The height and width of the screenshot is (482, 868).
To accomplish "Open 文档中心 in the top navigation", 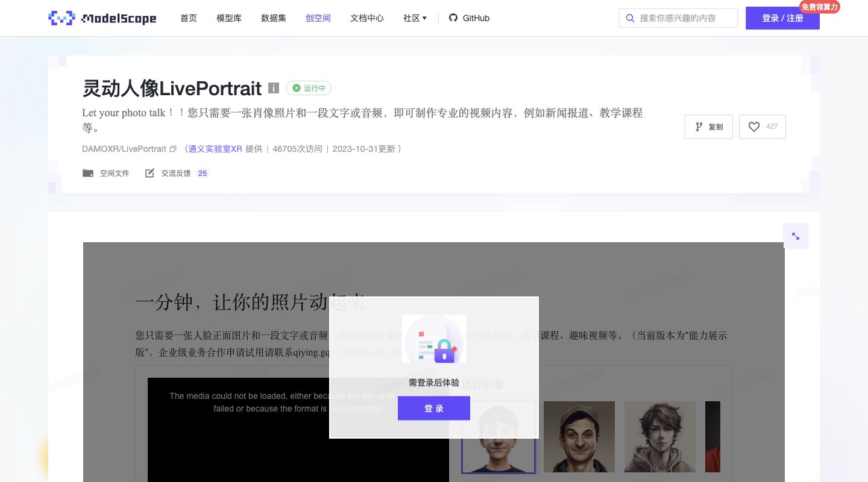I will (367, 18).
